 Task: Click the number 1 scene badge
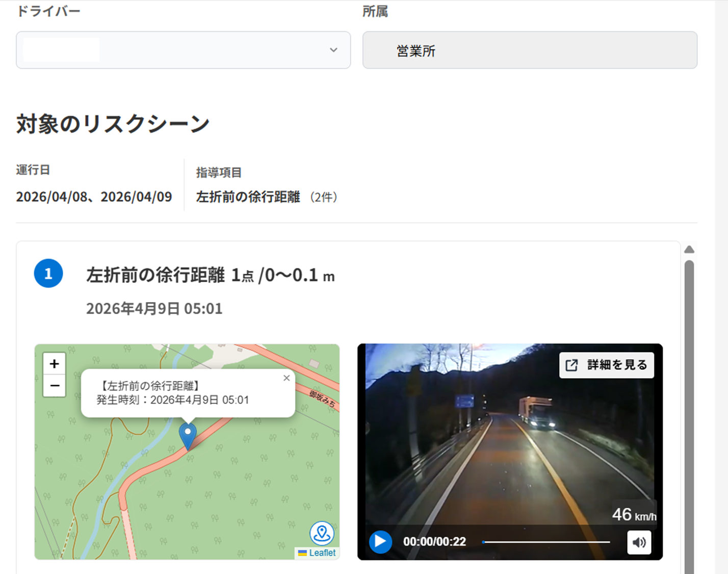[48, 273]
